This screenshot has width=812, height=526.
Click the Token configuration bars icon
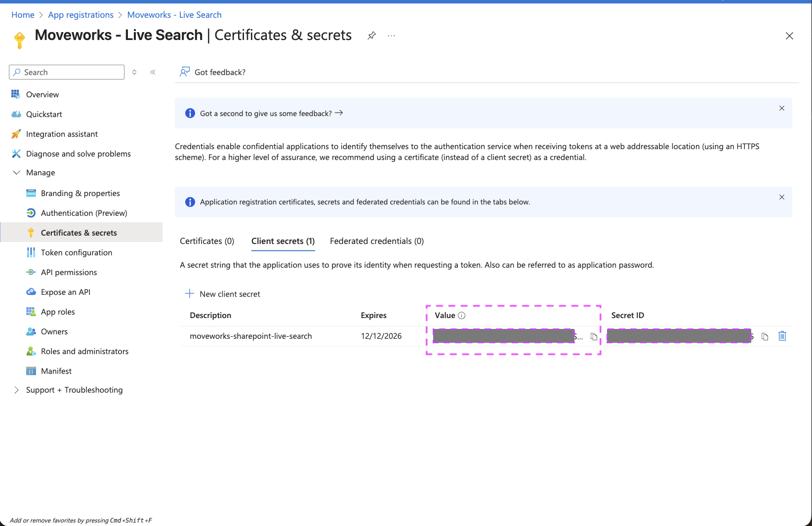(x=31, y=252)
